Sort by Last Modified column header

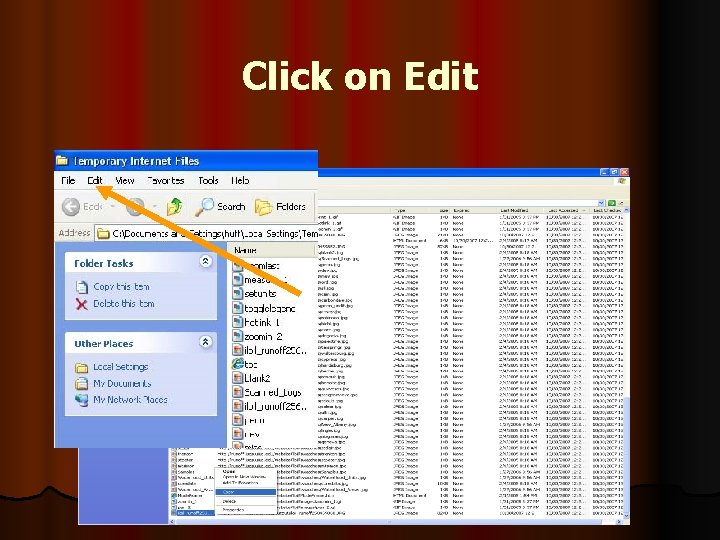click(514, 210)
